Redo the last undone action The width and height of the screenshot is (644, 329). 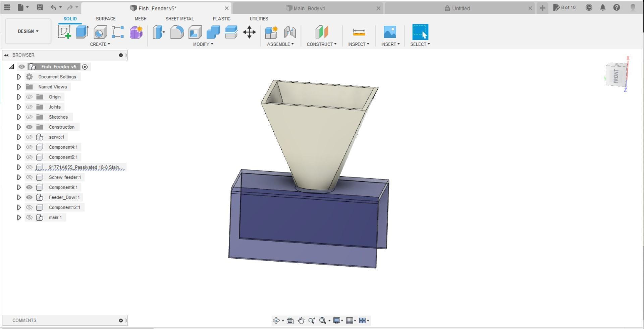70,7
